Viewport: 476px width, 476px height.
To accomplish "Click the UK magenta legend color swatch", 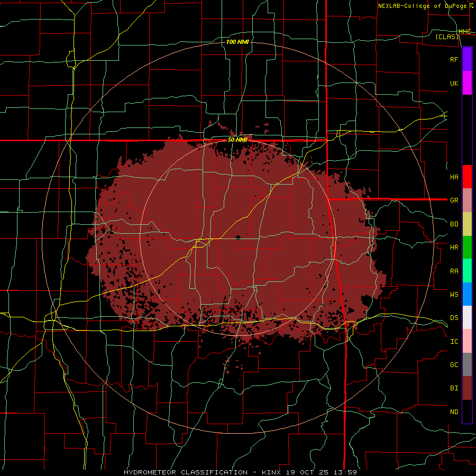I will click(x=467, y=83).
